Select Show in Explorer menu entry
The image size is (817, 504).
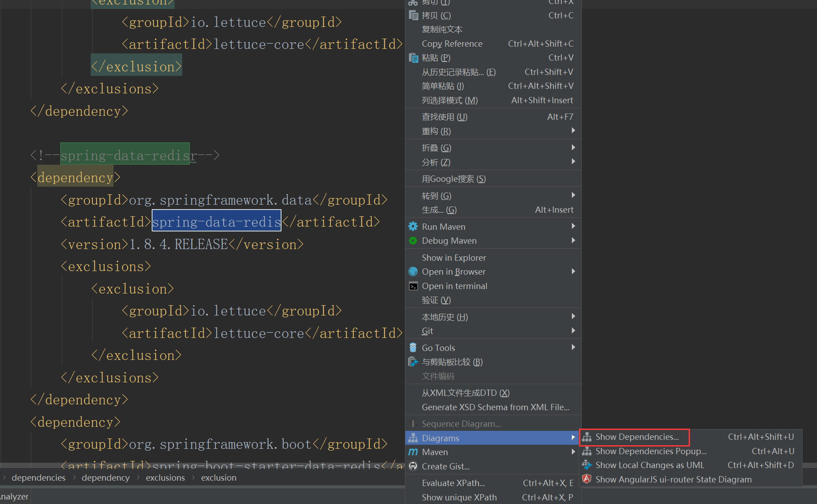click(x=493, y=258)
